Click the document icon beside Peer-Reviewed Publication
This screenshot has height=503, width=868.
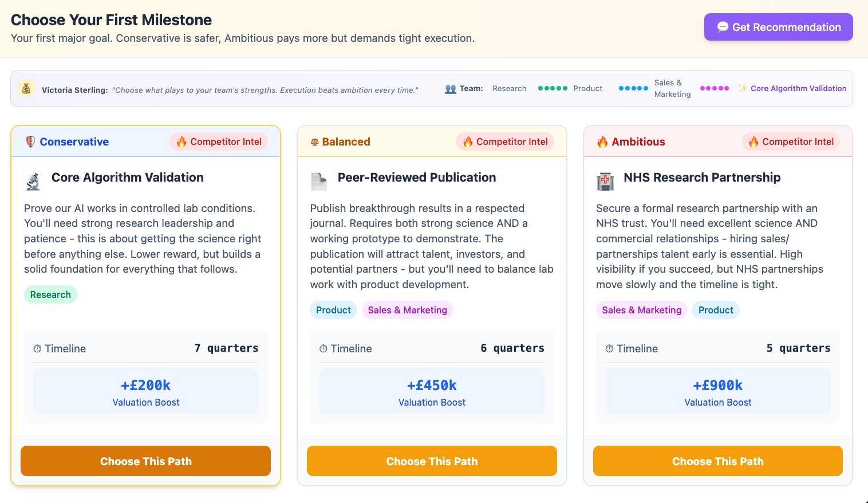click(319, 182)
